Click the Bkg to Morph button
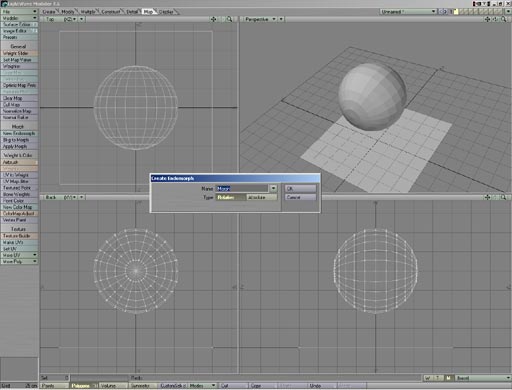The width and height of the screenshot is (512, 390). pyautogui.click(x=19, y=140)
